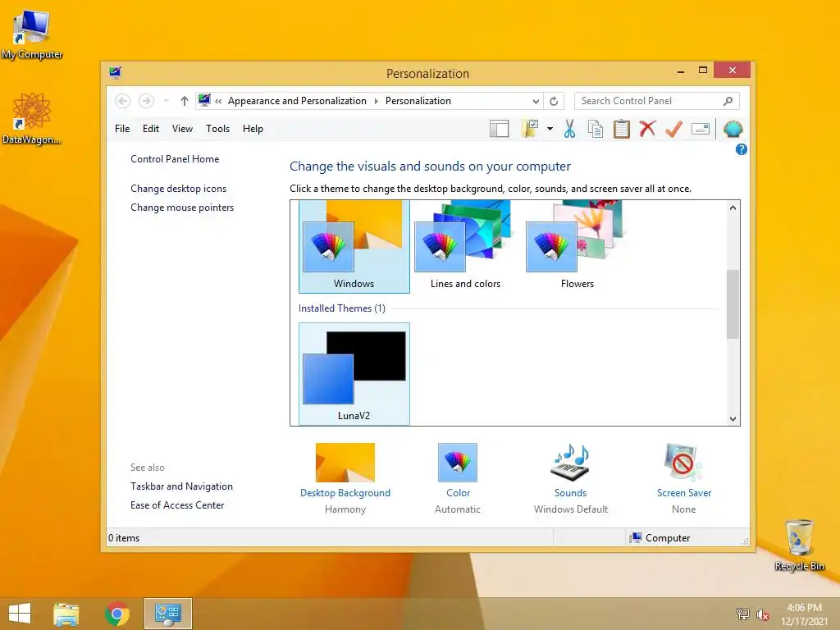
Task: Click the Rename toolbar icon
Action: [x=701, y=129]
